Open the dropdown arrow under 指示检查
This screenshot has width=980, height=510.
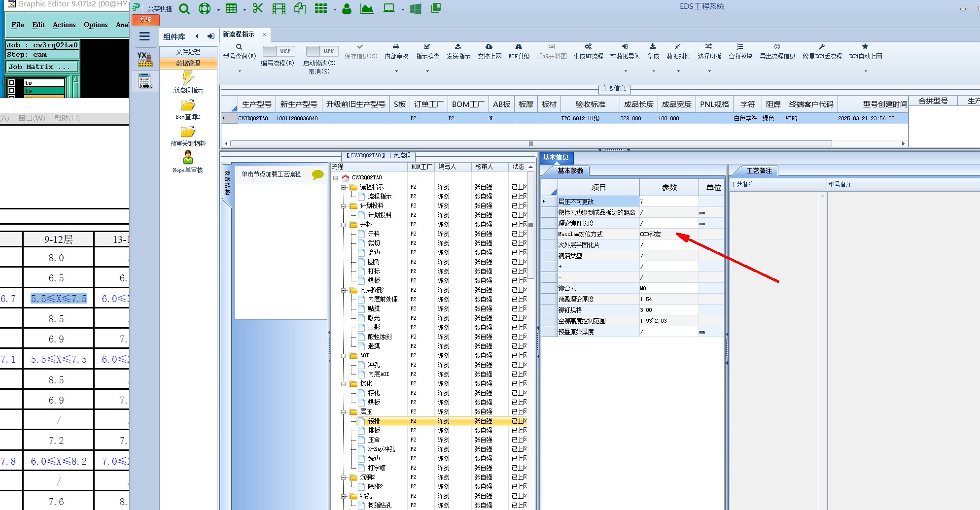coord(427,71)
